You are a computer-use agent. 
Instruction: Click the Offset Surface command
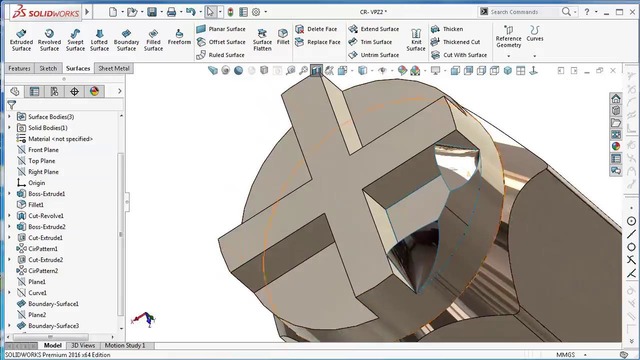(x=221, y=42)
